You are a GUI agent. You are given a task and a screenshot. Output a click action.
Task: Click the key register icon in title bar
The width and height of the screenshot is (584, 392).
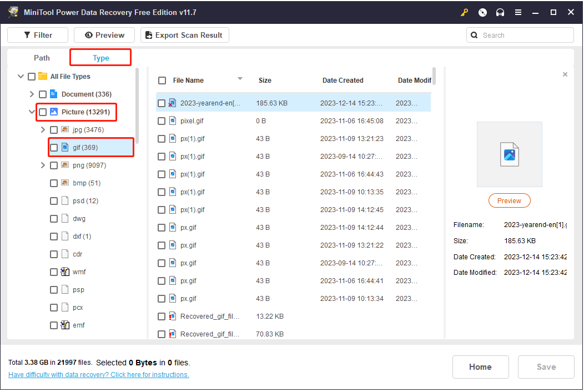(464, 12)
